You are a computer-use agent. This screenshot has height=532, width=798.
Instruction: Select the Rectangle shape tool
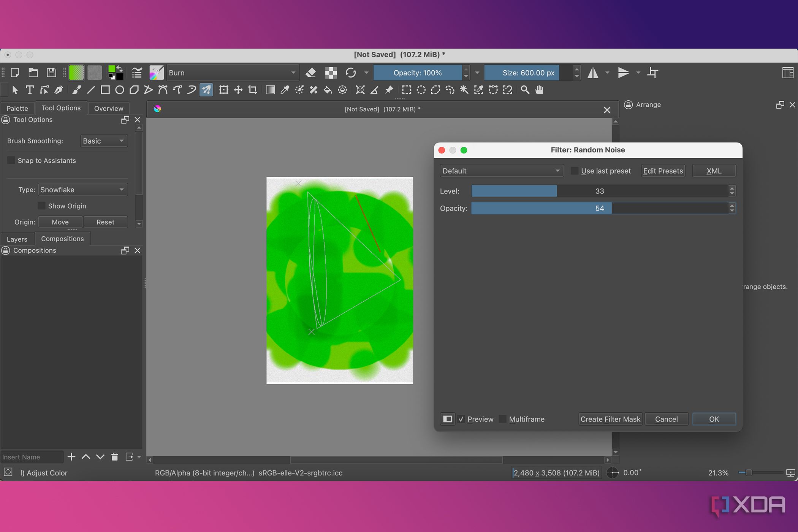105,90
